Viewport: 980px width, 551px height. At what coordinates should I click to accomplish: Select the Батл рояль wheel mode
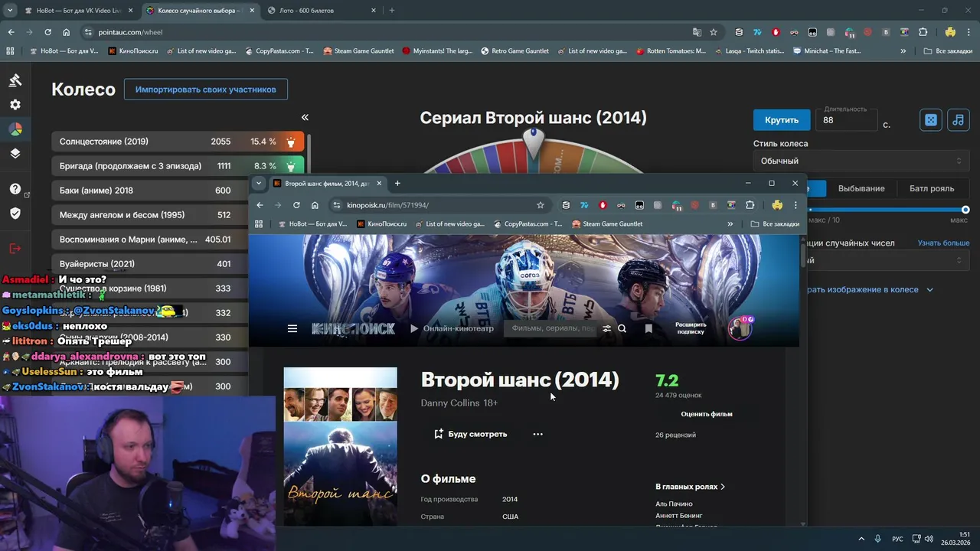click(x=932, y=188)
